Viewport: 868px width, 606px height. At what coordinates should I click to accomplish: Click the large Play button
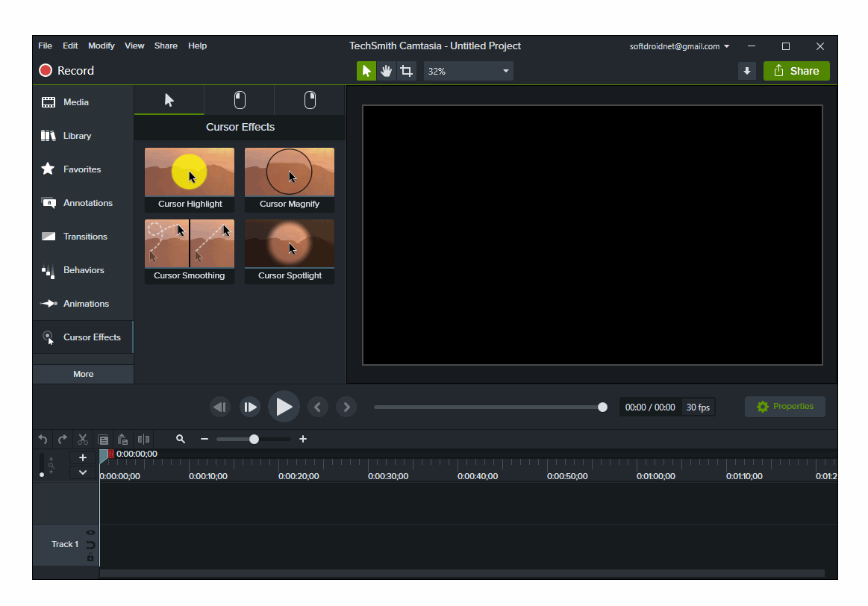click(284, 407)
